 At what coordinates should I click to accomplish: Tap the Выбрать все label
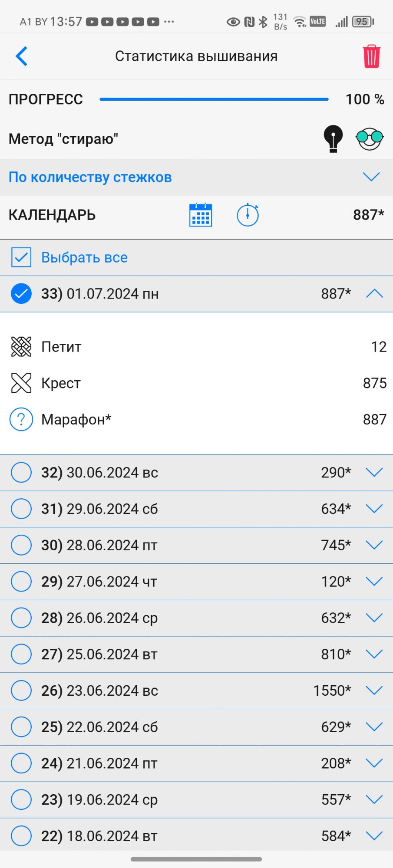[x=84, y=257]
